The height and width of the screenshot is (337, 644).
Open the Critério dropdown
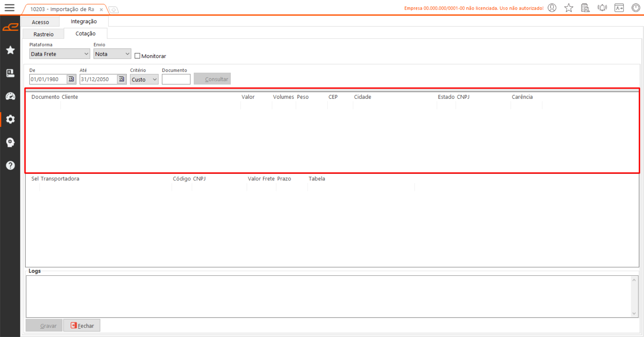coord(144,80)
